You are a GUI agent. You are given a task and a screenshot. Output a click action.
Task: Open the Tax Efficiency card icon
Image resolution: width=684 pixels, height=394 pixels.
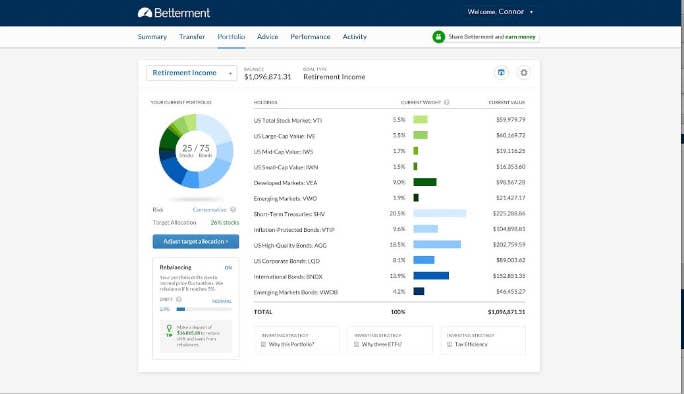tap(449, 344)
